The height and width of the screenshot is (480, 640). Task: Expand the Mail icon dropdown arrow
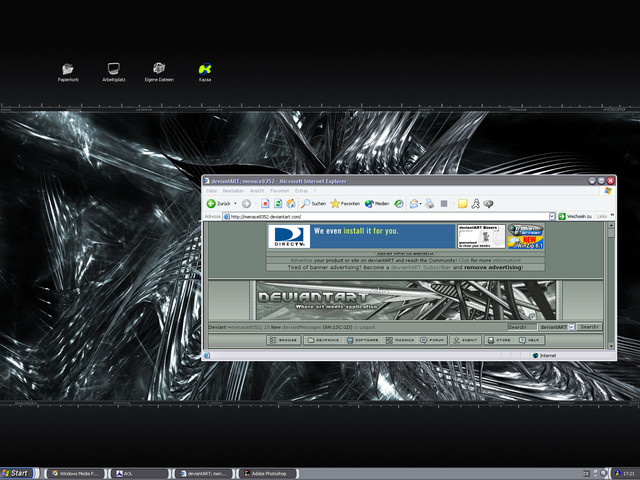point(420,203)
